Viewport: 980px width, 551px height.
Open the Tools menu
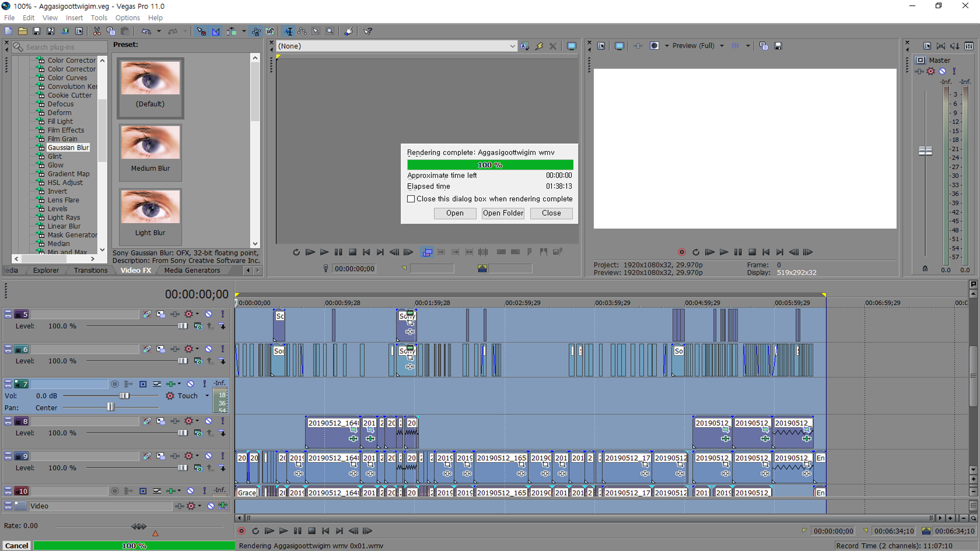click(x=99, y=18)
